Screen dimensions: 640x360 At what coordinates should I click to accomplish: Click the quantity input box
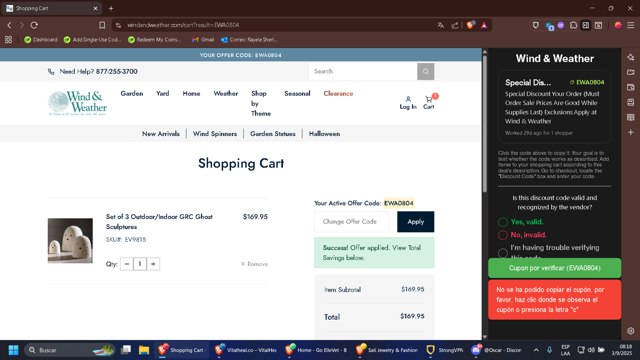click(x=140, y=264)
